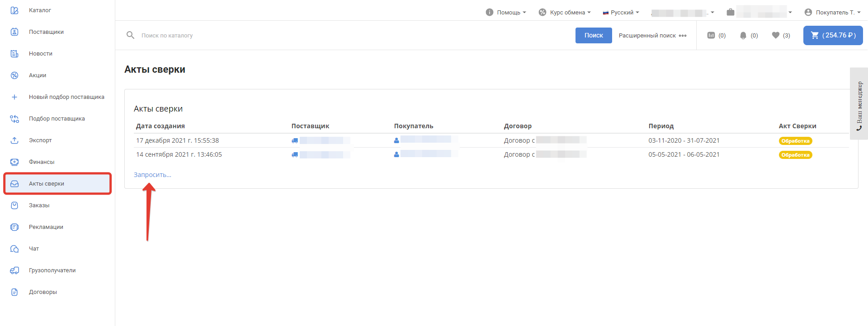Click supplier truck icon in first row
Viewport: 868px width, 326px height.
(295, 141)
